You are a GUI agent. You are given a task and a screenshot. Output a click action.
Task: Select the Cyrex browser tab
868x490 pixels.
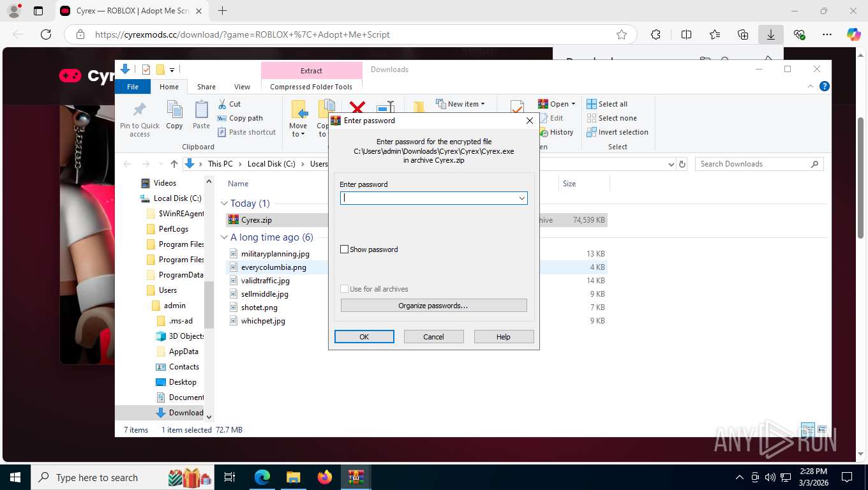(131, 11)
